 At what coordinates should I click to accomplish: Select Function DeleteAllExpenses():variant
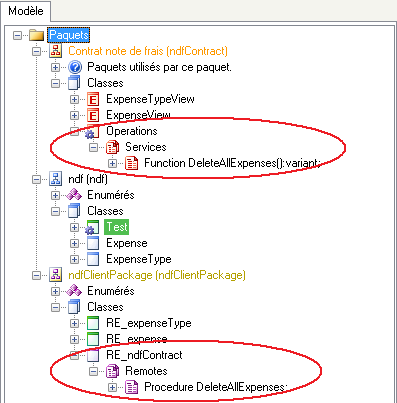232,163
